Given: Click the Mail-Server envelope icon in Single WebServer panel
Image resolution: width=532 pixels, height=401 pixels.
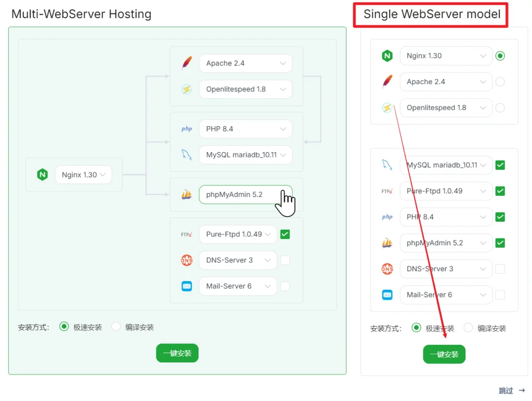Looking at the screenshot, I should [x=387, y=295].
